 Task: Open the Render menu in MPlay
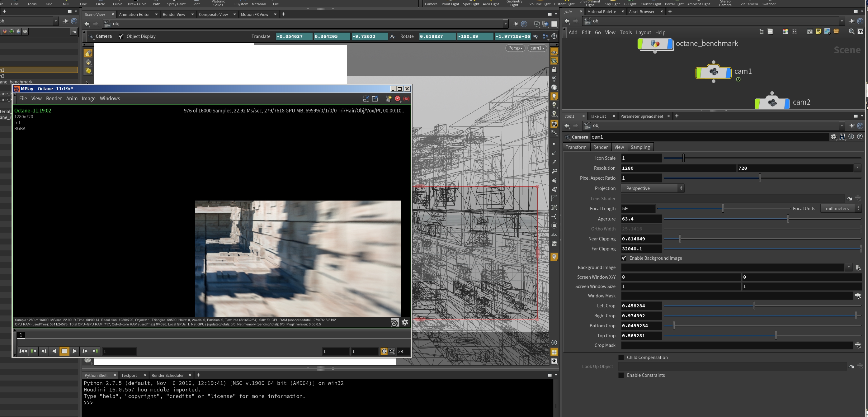coord(54,98)
